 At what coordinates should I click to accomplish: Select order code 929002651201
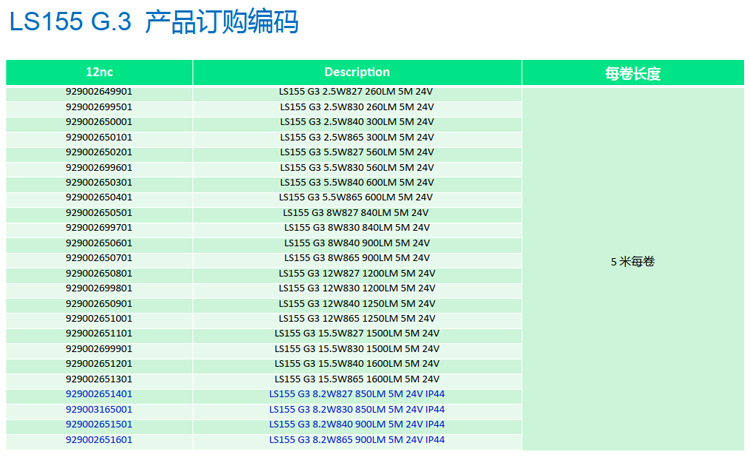[99, 363]
